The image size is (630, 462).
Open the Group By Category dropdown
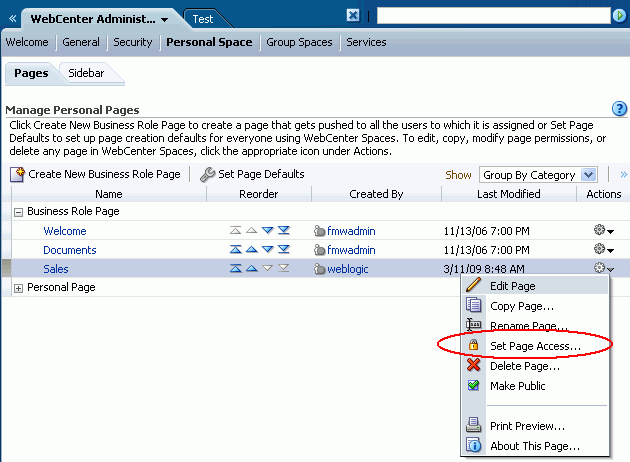click(x=538, y=175)
